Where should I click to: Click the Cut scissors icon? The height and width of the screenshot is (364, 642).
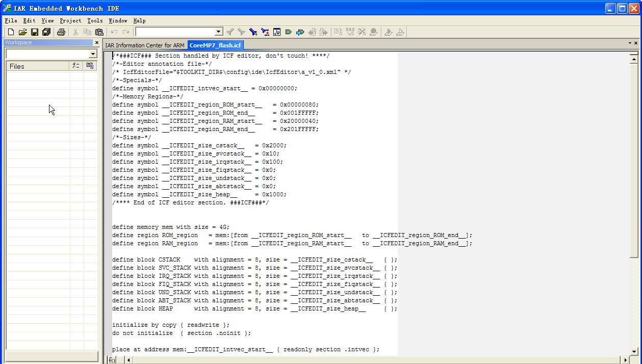(x=75, y=32)
